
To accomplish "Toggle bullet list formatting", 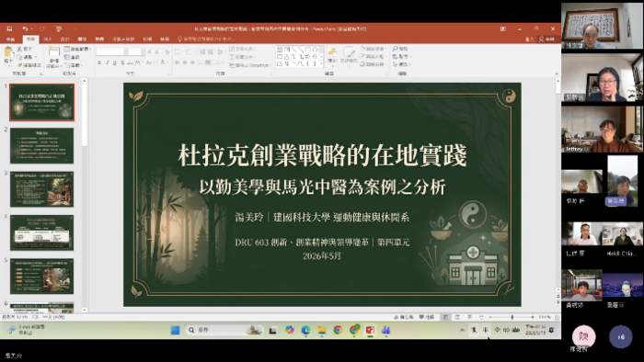I will pyautogui.click(x=178, y=51).
